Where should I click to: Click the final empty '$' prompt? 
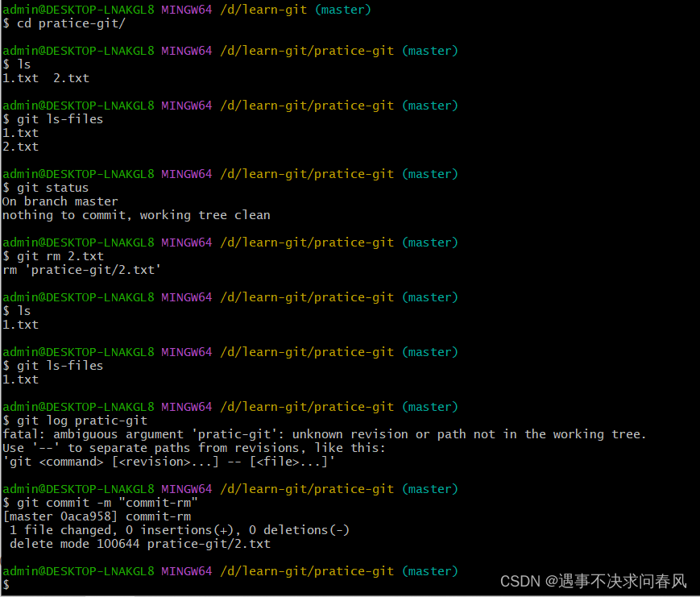point(6,584)
